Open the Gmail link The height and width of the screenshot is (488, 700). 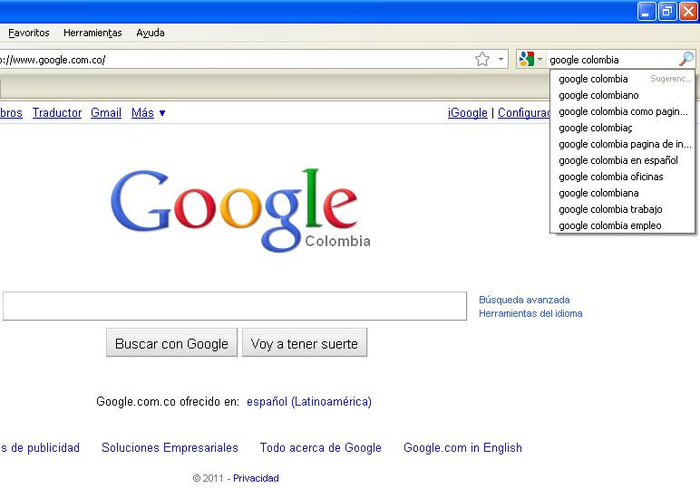click(106, 113)
